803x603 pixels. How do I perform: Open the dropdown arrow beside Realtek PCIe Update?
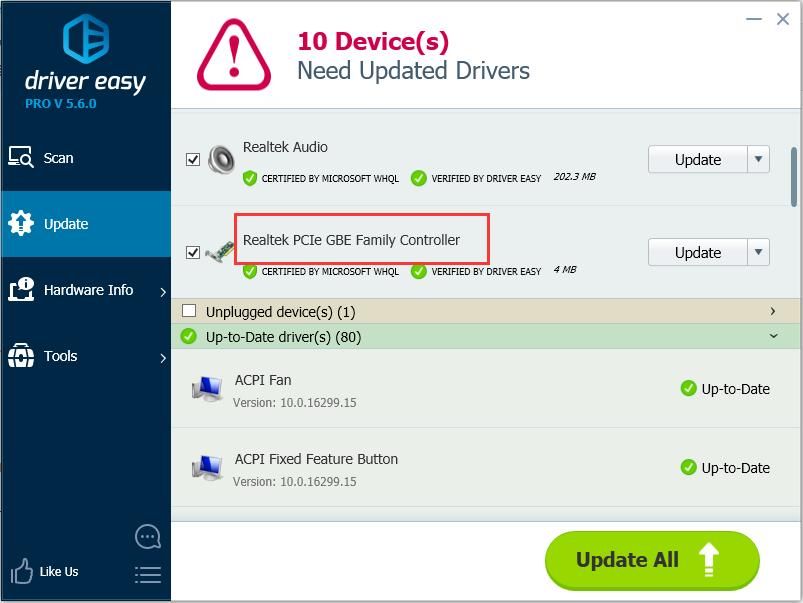(758, 253)
